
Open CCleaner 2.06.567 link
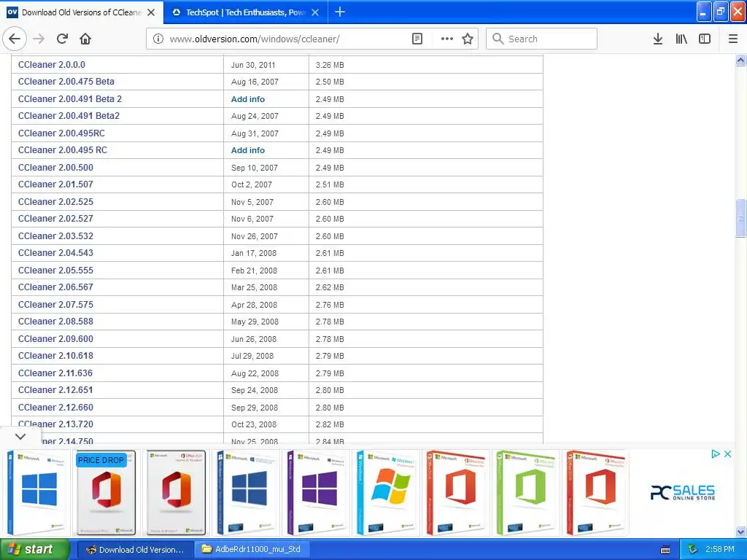[55, 287]
